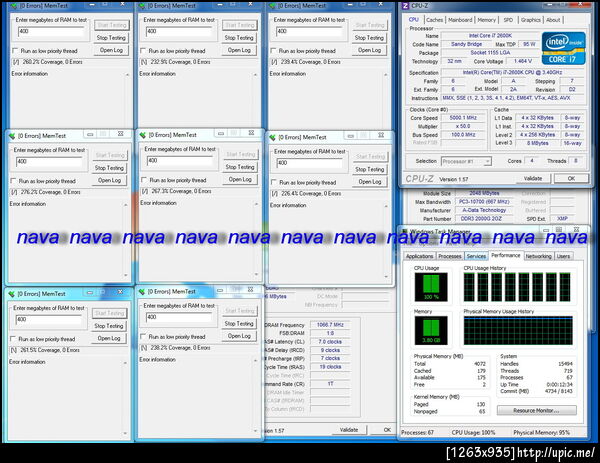Click Stop Testing in 260.2% coverage MemTest
The image size is (600, 463).
[x=111, y=38]
